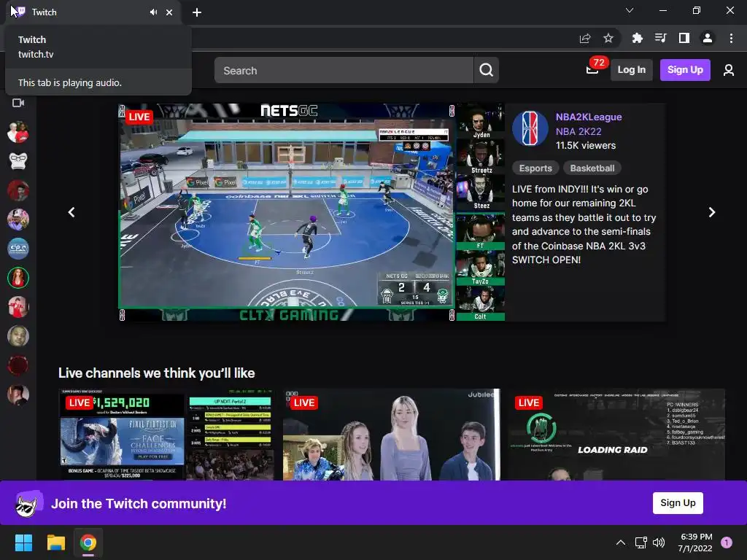
Task: Open a new browser tab
Action: 197,12
